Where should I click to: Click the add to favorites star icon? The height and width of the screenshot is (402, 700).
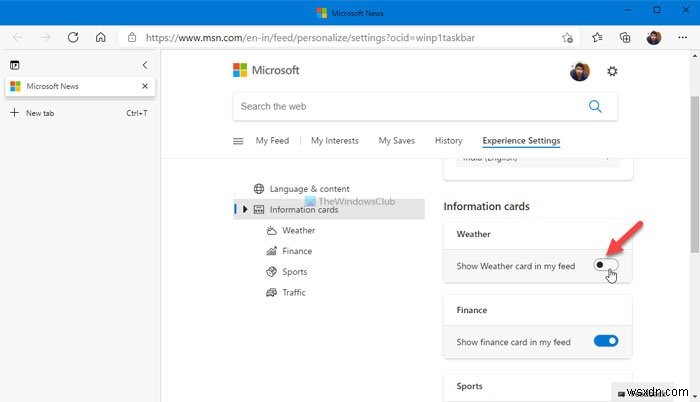click(x=568, y=37)
